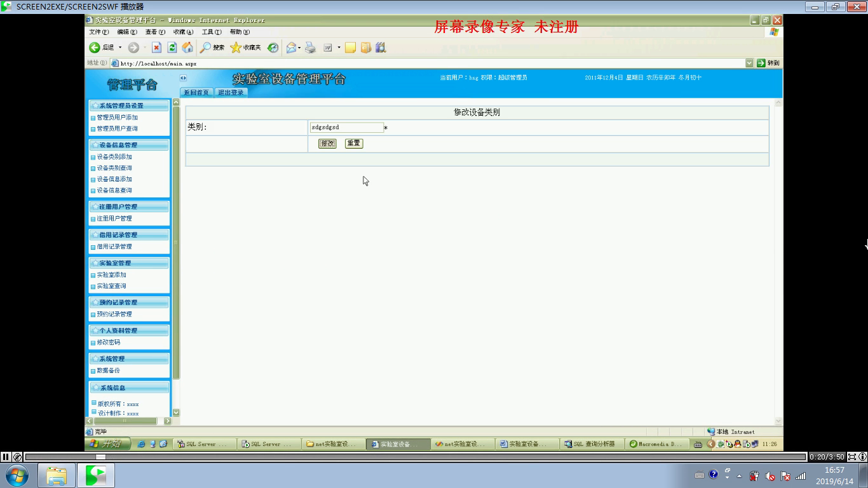Open 注册用户管理 link
868x488 pixels.
(x=114, y=219)
